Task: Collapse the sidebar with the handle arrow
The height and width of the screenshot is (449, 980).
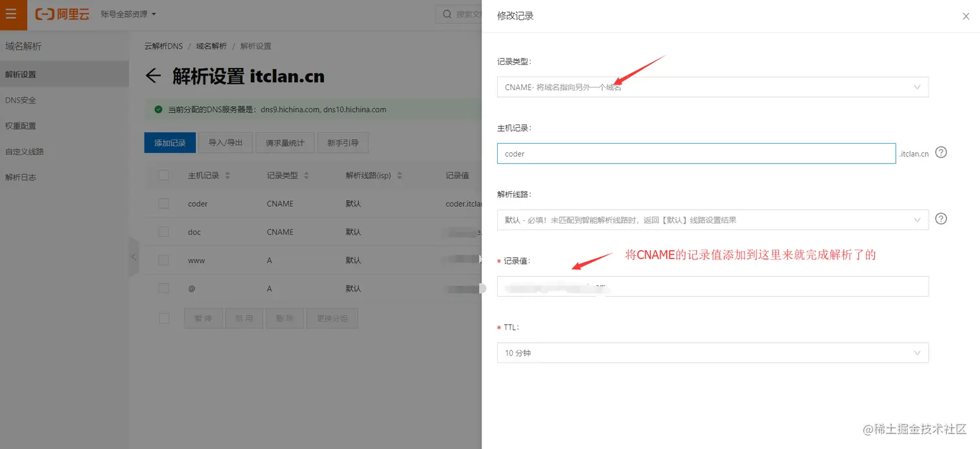Action: [x=134, y=257]
